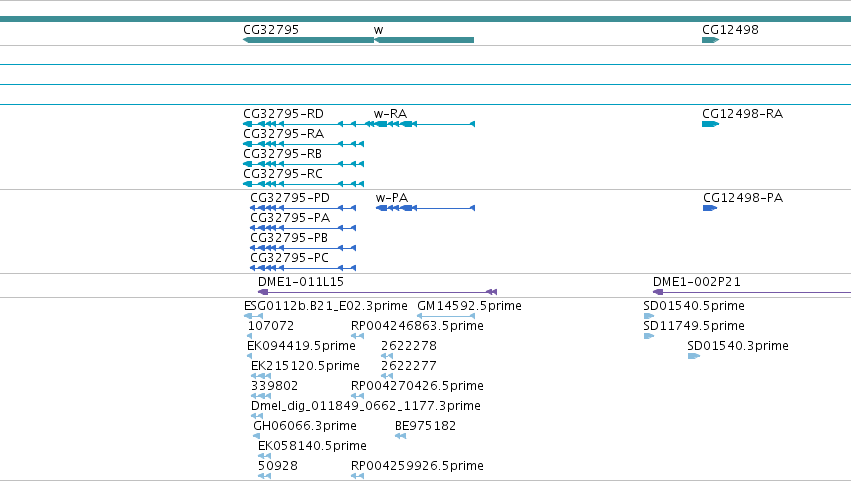Click SD11749.5prime EST label
The width and height of the screenshot is (851, 481).
click(x=694, y=326)
